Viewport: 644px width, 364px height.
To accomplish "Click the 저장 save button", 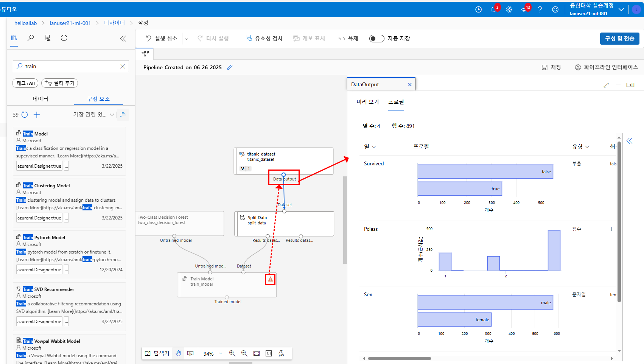I will click(x=551, y=67).
